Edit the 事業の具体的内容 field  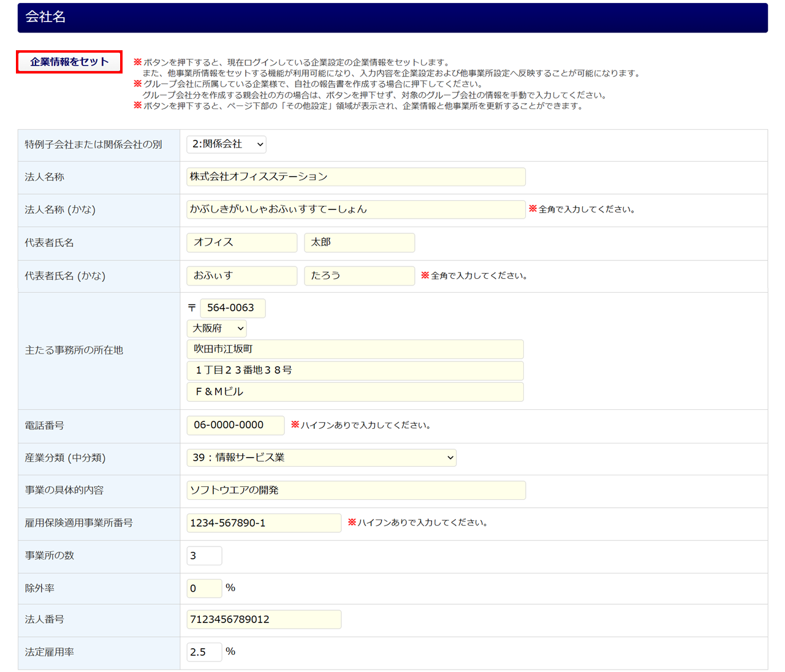click(x=356, y=490)
